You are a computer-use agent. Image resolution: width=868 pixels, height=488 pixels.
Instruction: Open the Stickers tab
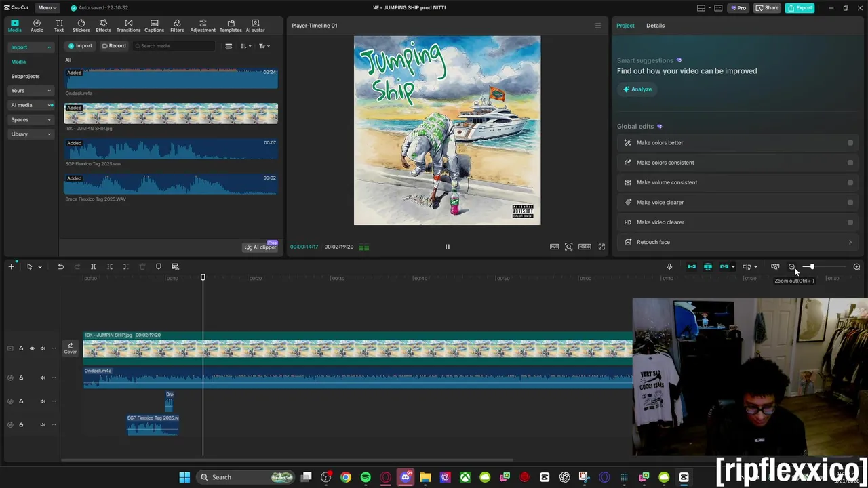click(x=81, y=26)
